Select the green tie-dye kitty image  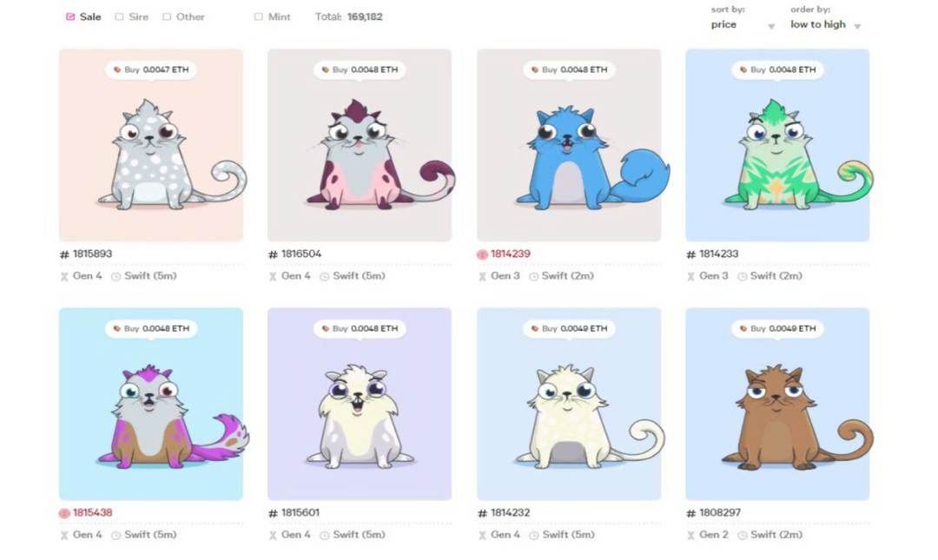(x=777, y=145)
